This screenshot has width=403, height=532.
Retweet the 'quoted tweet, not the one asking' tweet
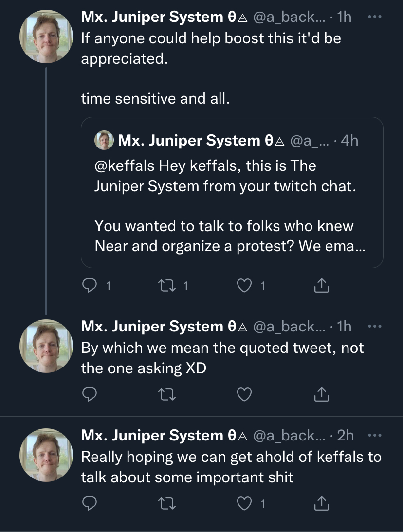(x=167, y=394)
